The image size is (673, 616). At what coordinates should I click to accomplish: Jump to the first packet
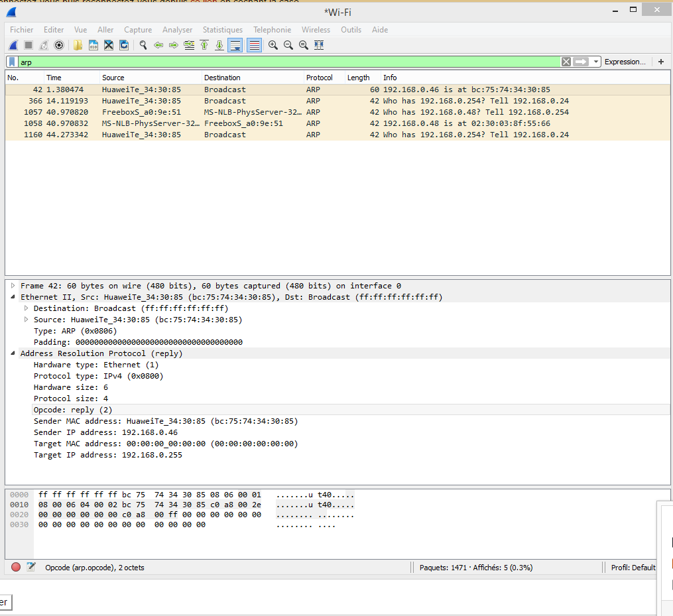point(204,45)
